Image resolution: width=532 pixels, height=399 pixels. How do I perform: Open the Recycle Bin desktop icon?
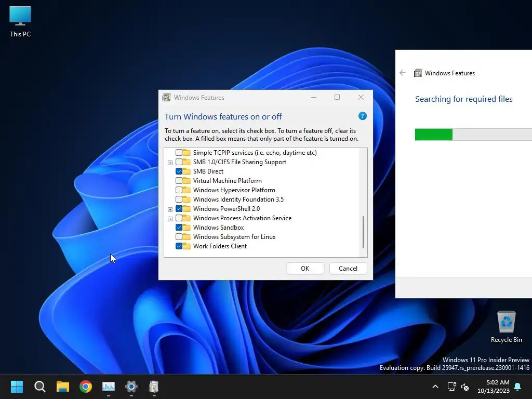pos(506,327)
